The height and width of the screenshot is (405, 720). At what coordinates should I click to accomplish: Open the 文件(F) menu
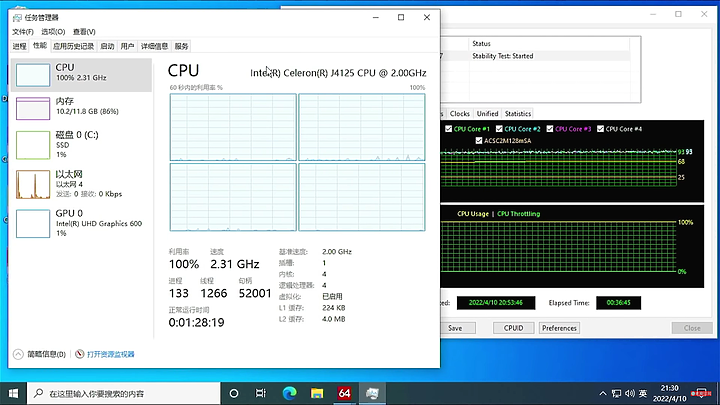[22, 32]
